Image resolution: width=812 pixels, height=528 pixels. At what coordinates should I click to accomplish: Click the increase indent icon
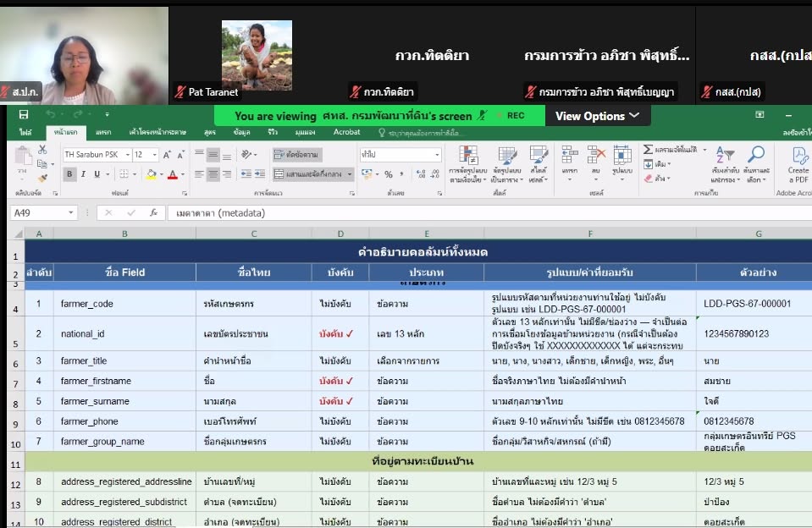click(259, 174)
